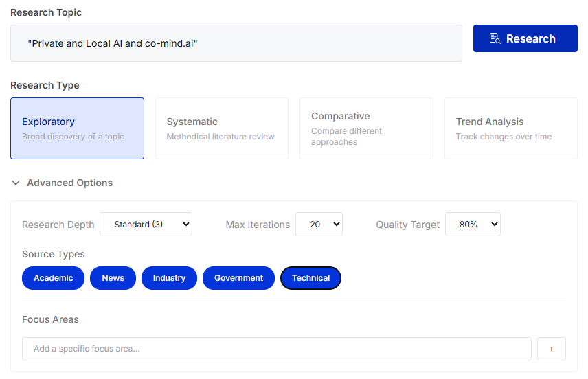This screenshot has height=379, width=588.
Task: Toggle the News source type
Action: 113,278
